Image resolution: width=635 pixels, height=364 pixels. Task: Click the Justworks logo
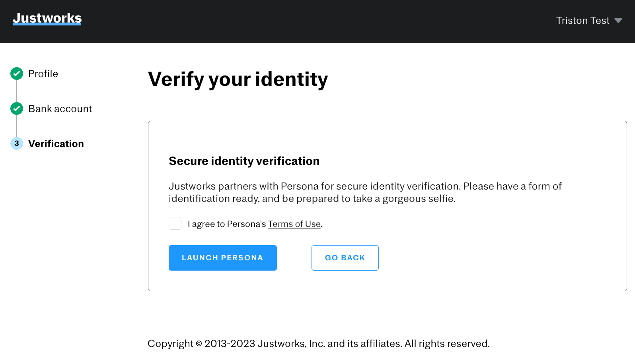point(47,18)
